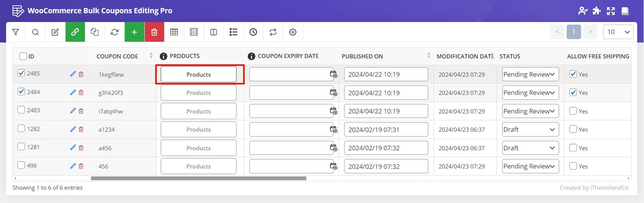This screenshot has height=203, width=644.
Task: Sort by MODIFICATION DATE column header
Action: coord(465,56)
